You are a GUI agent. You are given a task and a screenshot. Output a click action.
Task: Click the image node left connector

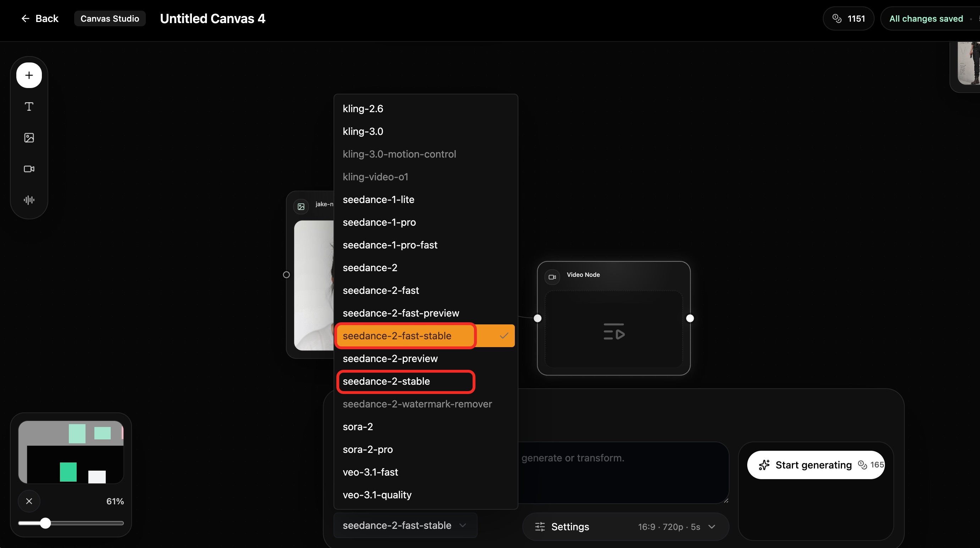tap(286, 275)
